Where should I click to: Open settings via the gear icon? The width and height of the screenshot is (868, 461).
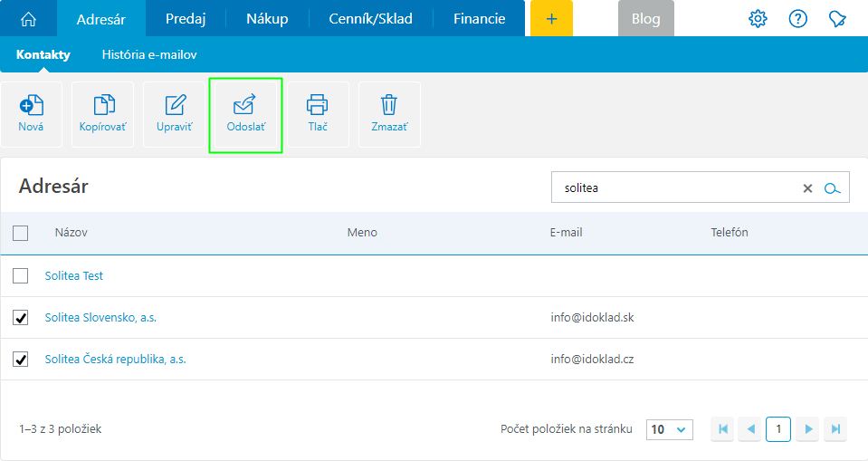(758, 19)
